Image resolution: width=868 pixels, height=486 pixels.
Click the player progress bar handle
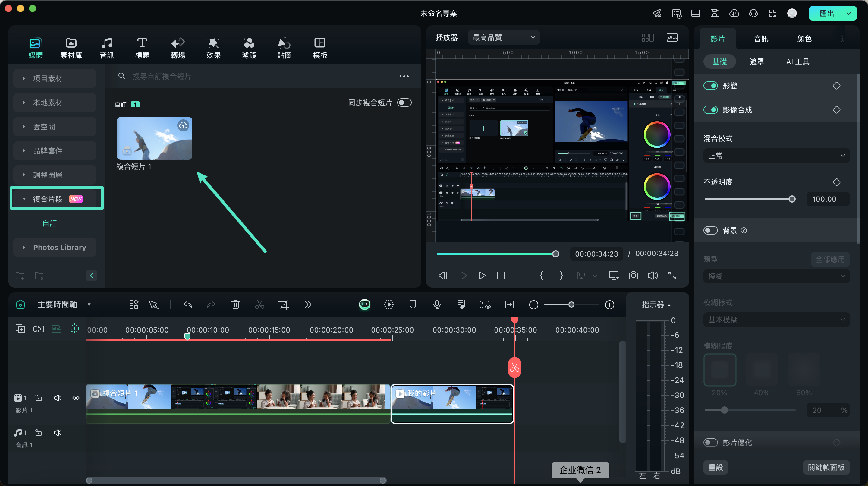556,254
